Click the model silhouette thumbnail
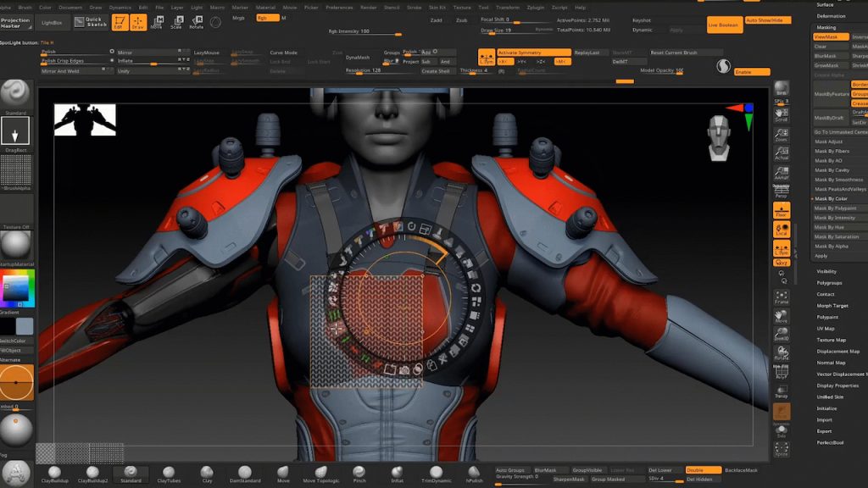The image size is (868, 488). click(x=85, y=120)
